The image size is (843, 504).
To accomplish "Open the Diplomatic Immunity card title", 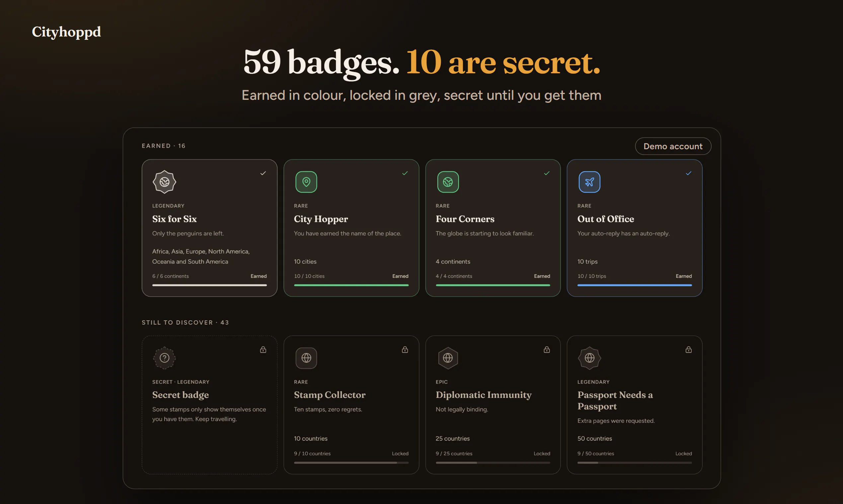I will pos(483,395).
